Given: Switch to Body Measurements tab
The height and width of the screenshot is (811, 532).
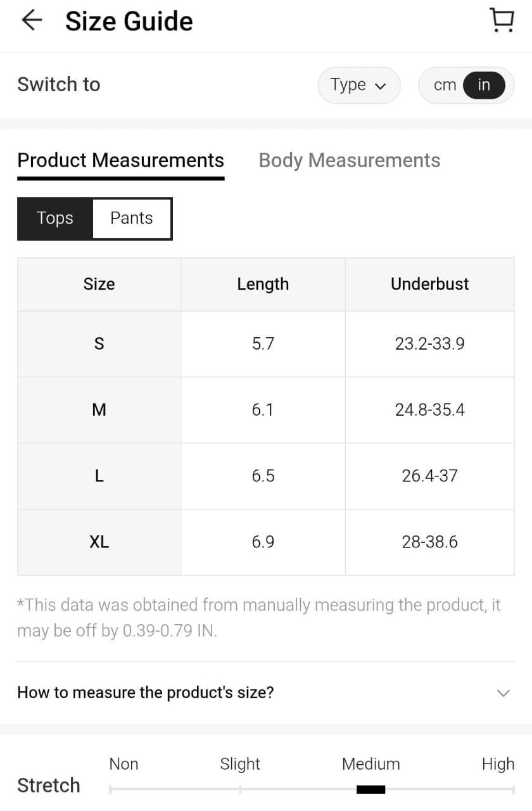Looking at the screenshot, I should [x=349, y=160].
